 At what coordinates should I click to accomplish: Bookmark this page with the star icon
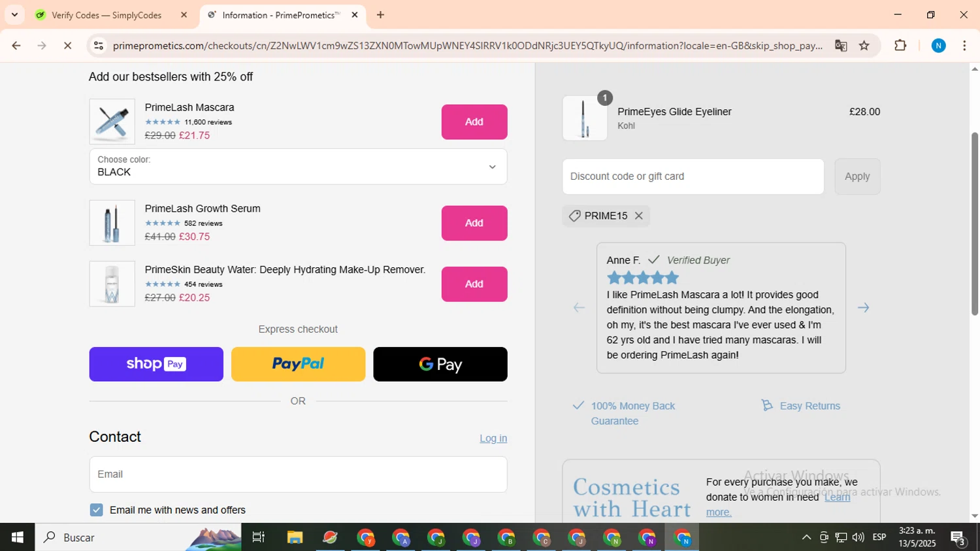tap(864, 46)
